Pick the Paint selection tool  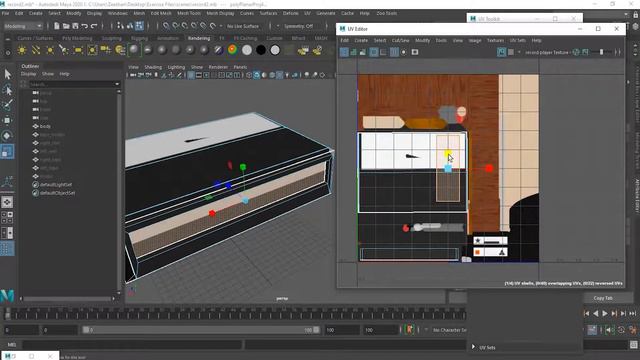(x=7, y=105)
